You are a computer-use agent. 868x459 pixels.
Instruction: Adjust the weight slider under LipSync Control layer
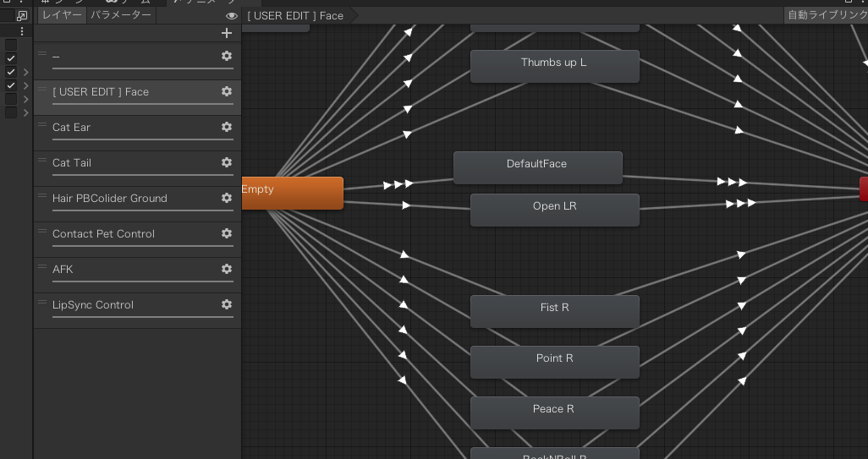tap(143, 317)
